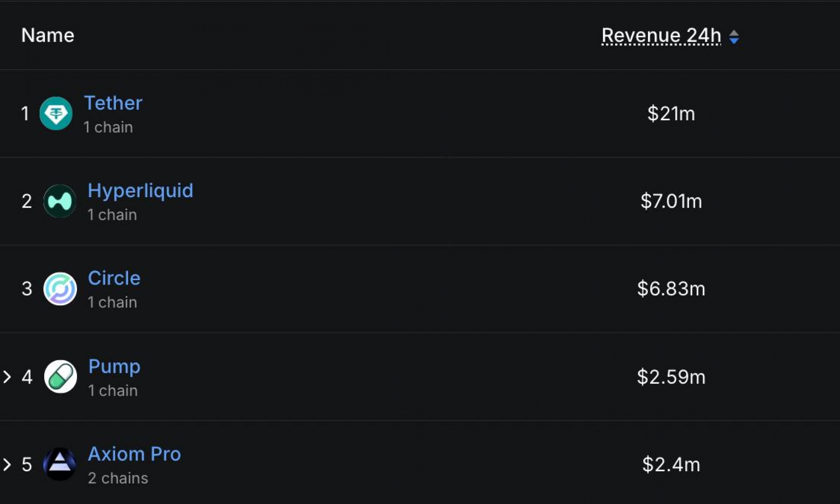Viewport: 840px width, 504px height.
Task: Open the Circle protocol link
Action: [114, 278]
